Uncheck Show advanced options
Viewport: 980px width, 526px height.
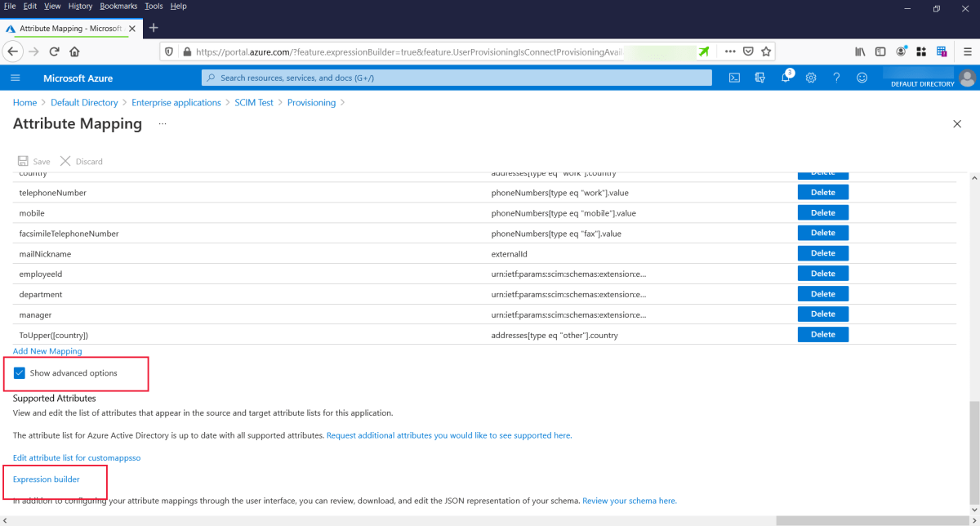click(x=19, y=373)
